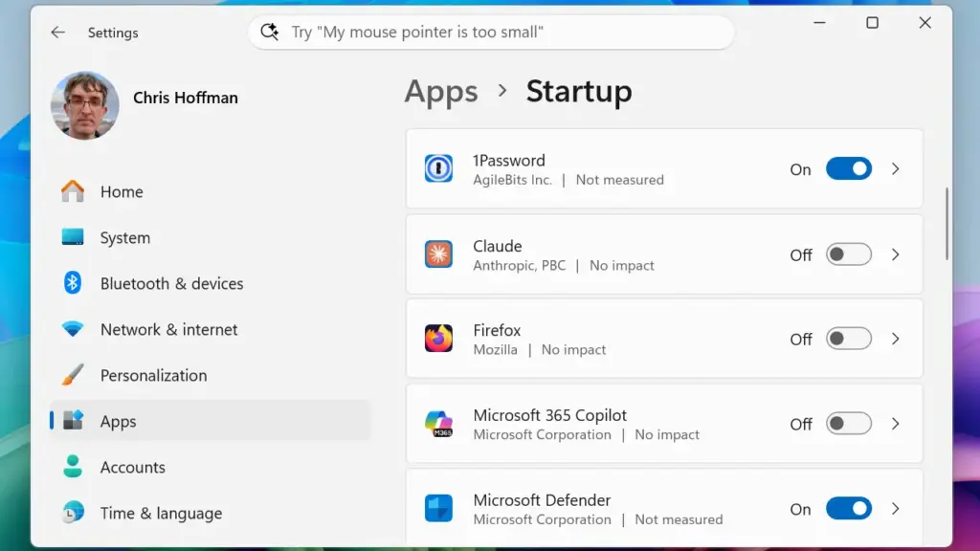Viewport: 980px width, 551px height.
Task: Click "AgileBits Inc." publisher text
Action: click(x=513, y=180)
